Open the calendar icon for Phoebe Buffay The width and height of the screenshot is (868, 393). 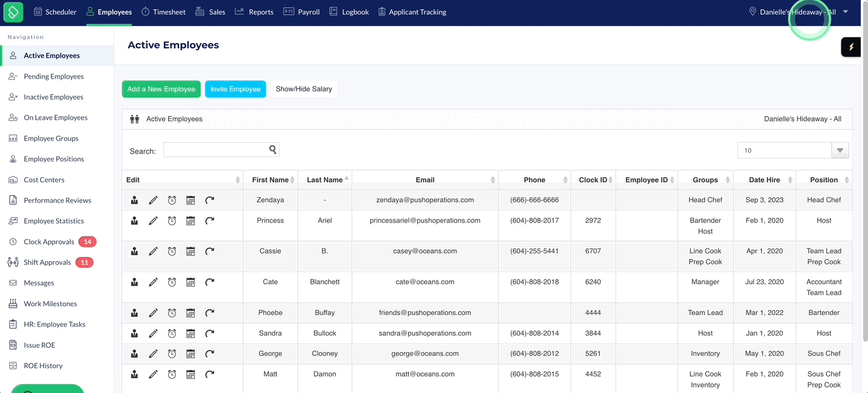click(190, 313)
